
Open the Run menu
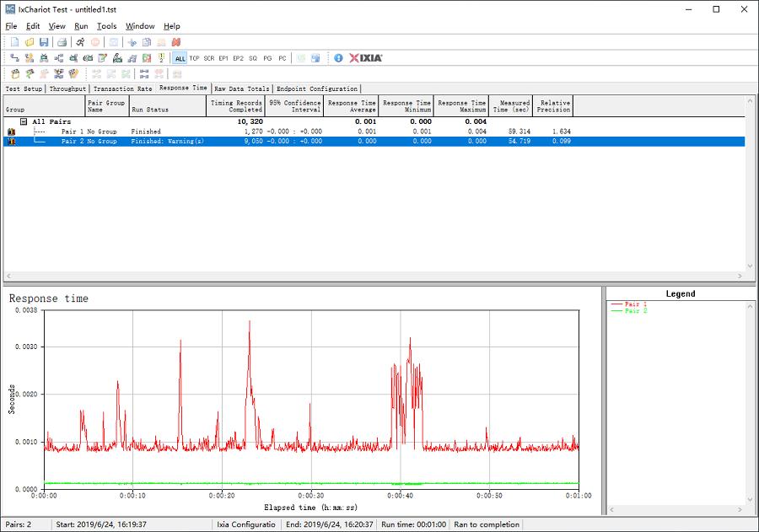(x=81, y=26)
